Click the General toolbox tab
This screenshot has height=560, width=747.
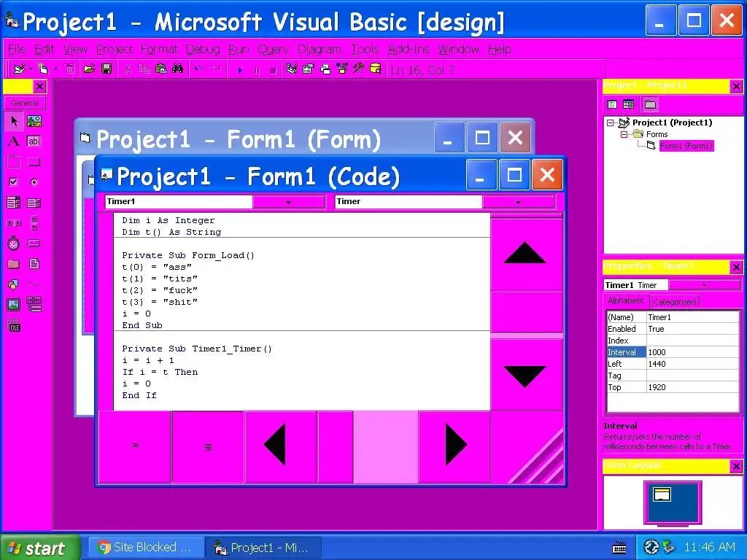click(x=25, y=103)
